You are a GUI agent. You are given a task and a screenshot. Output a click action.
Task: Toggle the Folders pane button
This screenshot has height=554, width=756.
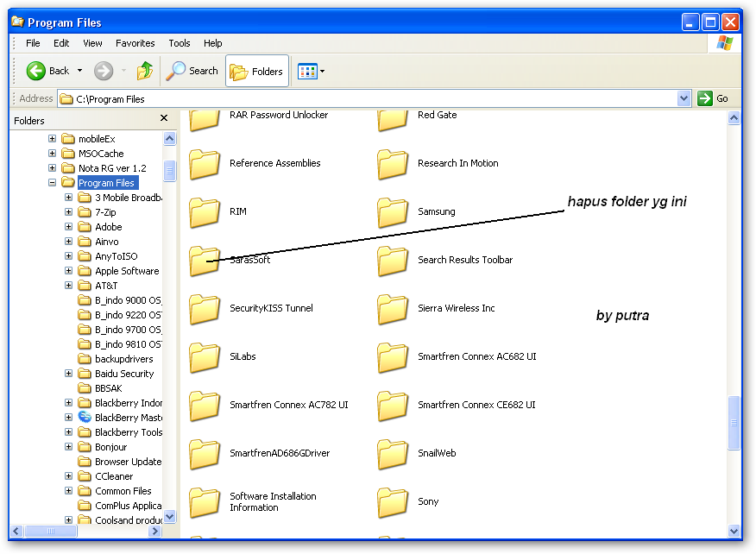pyautogui.click(x=257, y=71)
